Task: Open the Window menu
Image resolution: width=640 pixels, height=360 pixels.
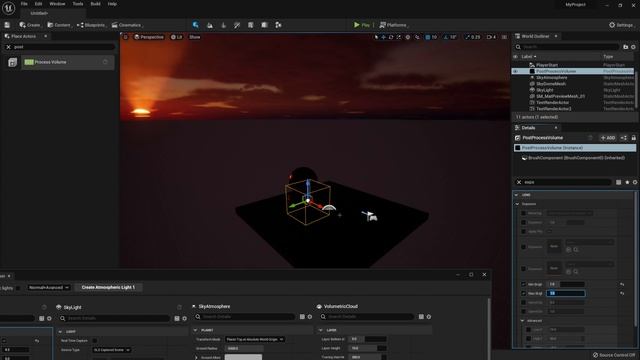Action: (57, 4)
